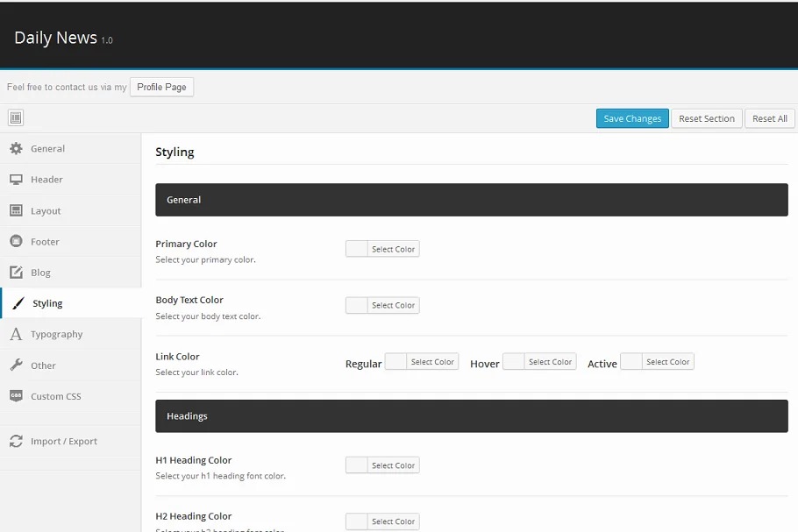798x532 pixels.
Task: Toggle the expand-all sections icon
Action: [16, 118]
